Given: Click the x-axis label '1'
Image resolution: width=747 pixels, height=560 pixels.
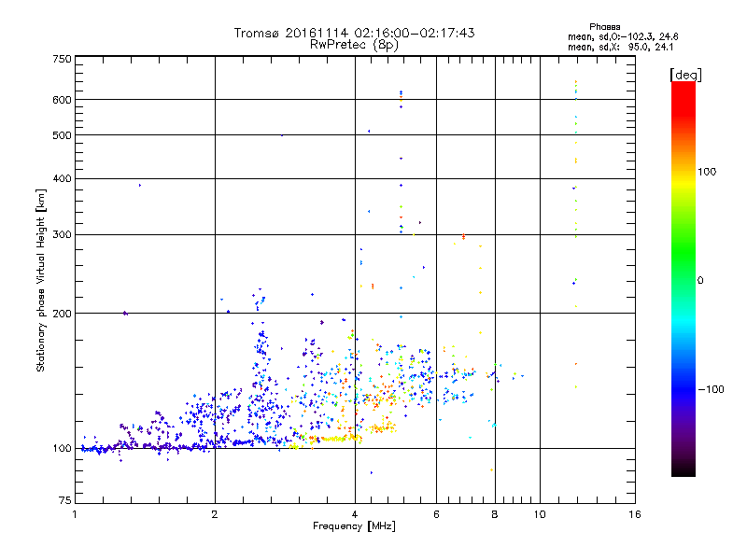Looking at the screenshot, I should tap(75, 514).
